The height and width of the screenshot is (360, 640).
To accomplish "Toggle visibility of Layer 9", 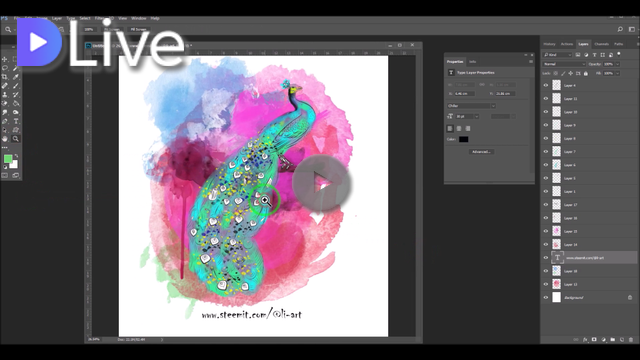I will [x=546, y=125].
